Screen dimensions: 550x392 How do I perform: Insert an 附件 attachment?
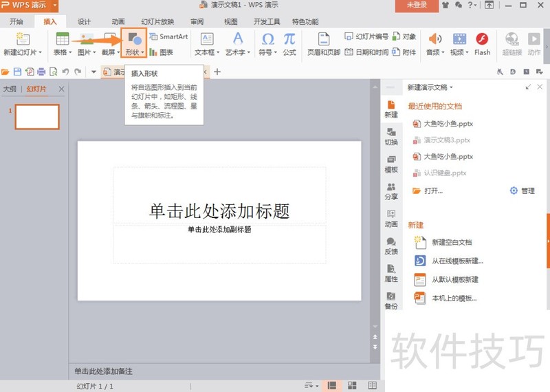point(404,52)
